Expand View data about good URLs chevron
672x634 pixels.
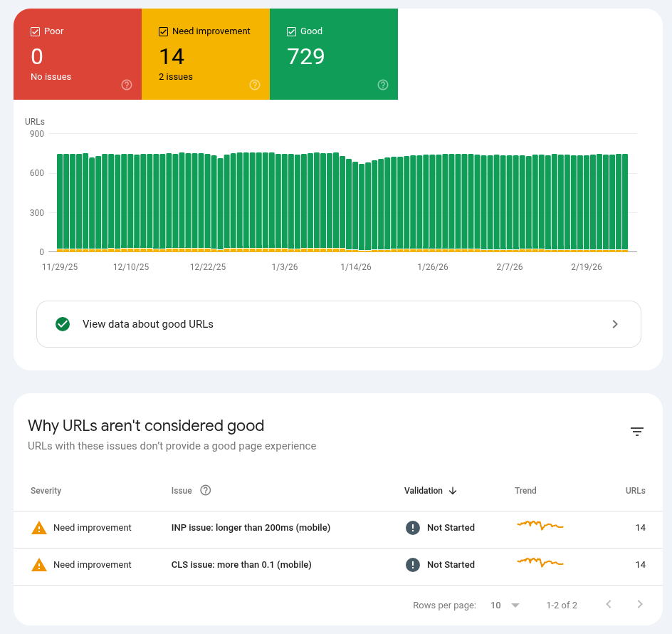(615, 324)
